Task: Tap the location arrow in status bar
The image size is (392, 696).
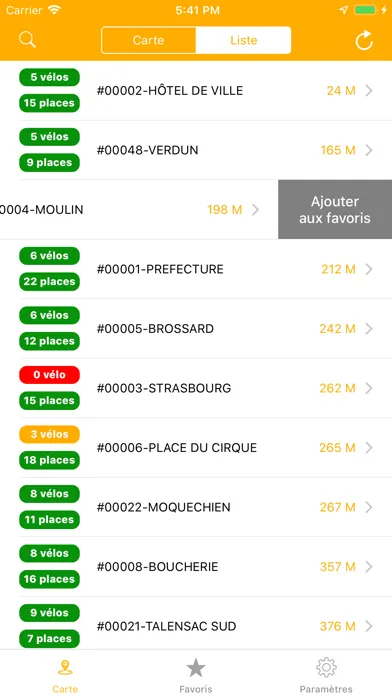Action: coord(343,10)
